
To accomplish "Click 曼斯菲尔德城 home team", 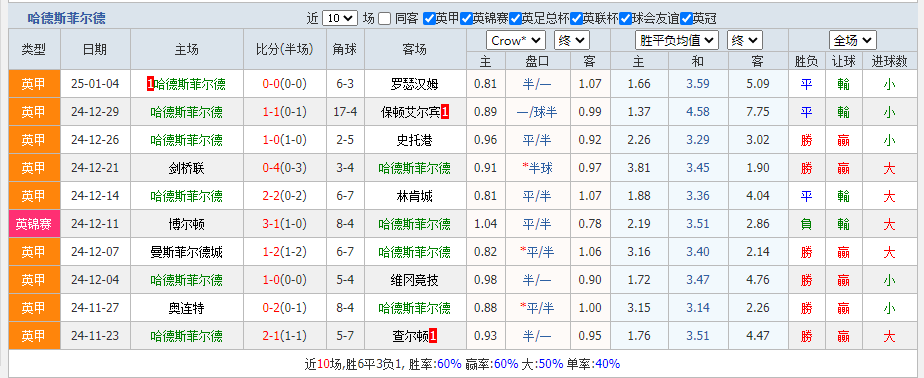I will point(186,252).
